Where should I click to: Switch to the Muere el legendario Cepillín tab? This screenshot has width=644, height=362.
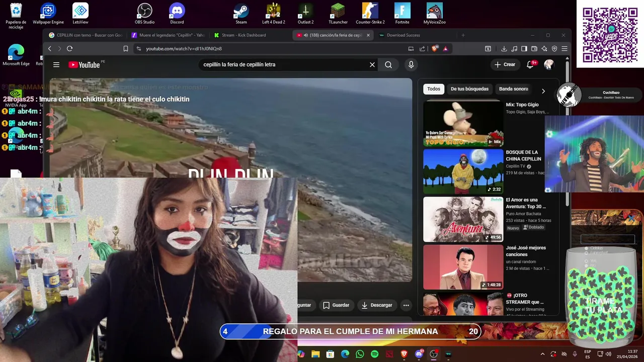(x=168, y=35)
